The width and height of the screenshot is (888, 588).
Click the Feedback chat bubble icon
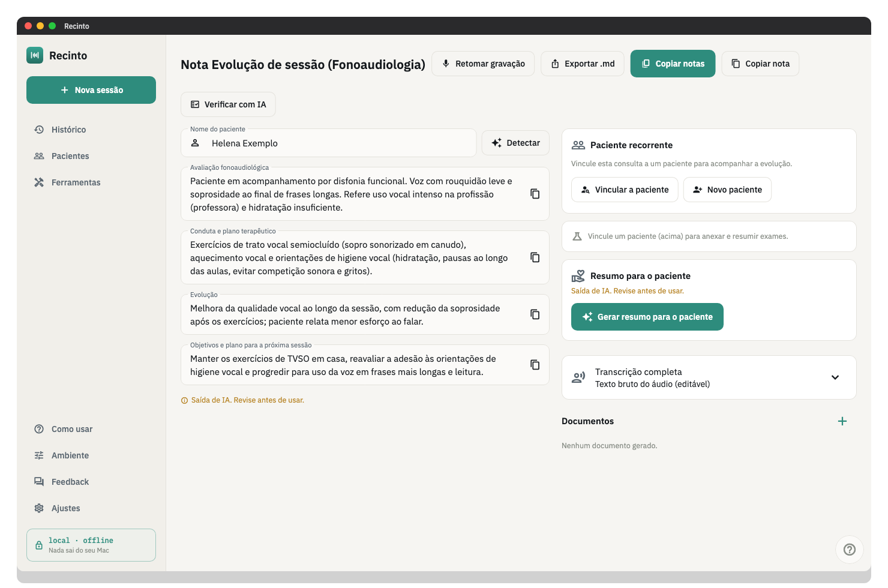pos(39,482)
